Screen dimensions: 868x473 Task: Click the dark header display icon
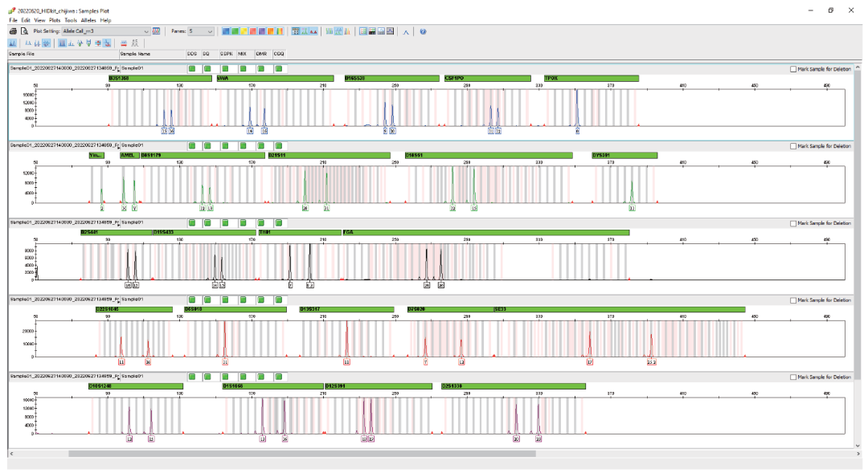[x=372, y=31]
